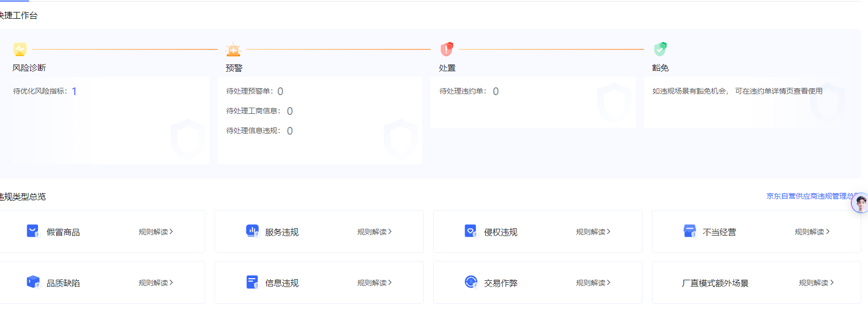Click the 品质缺陷 box icon
Viewport: 868px width, 313px height.
pyautogui.click(x=33, y=282)
